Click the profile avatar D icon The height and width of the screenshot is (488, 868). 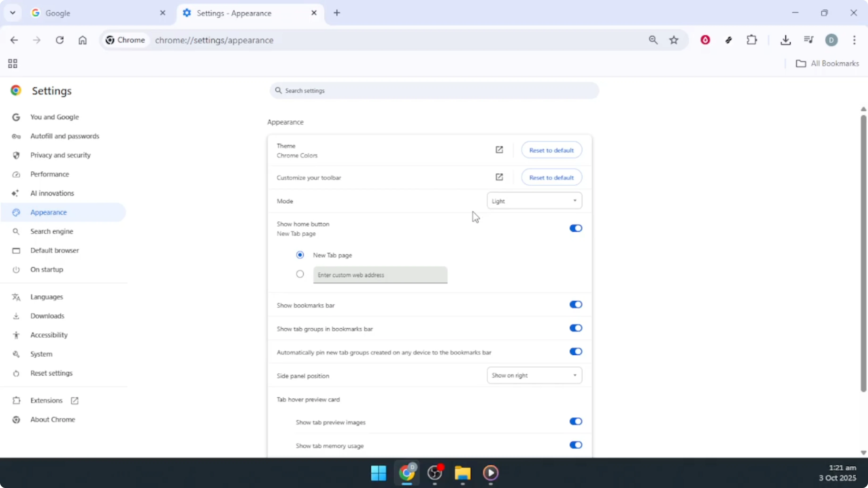point(832,40)
